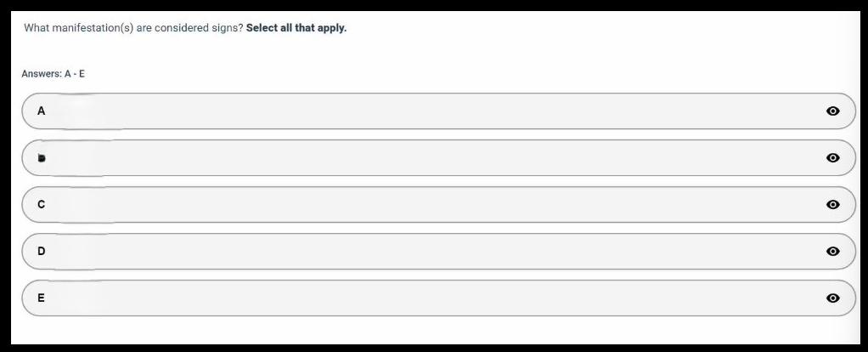
Task: Pick answer option C row
Action: (425, 205)
